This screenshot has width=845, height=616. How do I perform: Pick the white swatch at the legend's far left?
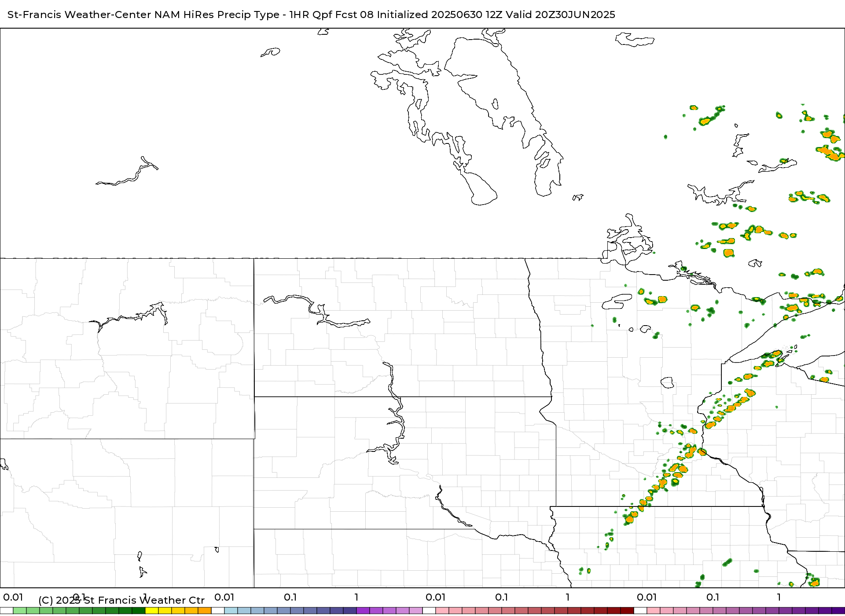click(x=7, y=611)
